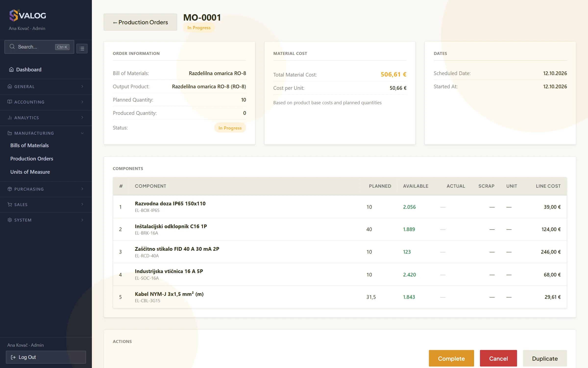Click the red Cancel button
The width and height of the screenshot is (588, 368).
click(x=498, y=358)
